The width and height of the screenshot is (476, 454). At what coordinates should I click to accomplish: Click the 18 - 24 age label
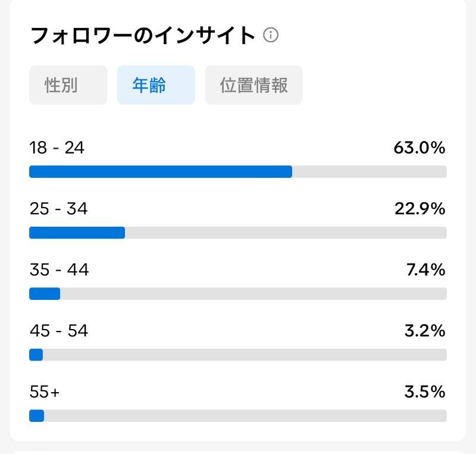point(57,148)
